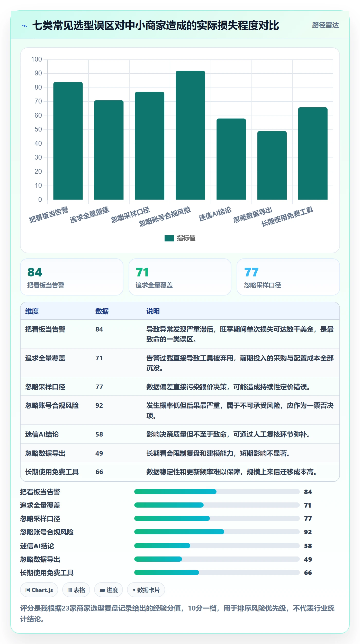Select the tallest bar, 忽略账号合规风险
The height and width of the screenshot is (644, 360).
[191, 135]
